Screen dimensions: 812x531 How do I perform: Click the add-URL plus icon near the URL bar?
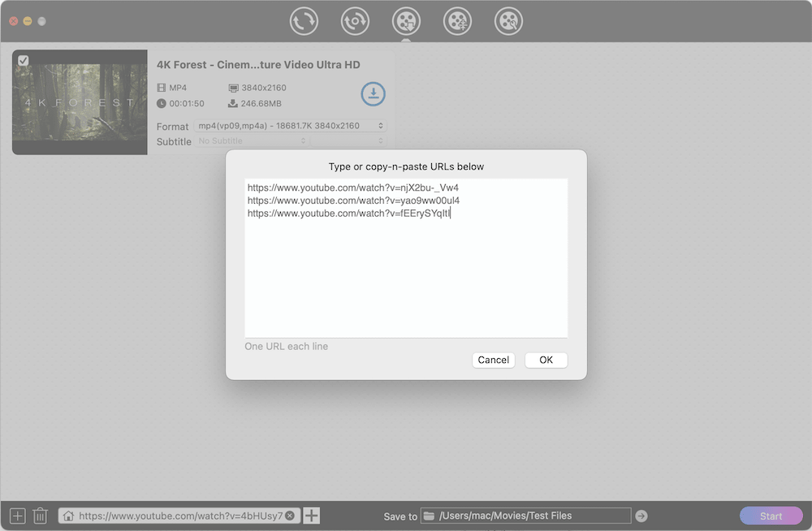(311, 515)
